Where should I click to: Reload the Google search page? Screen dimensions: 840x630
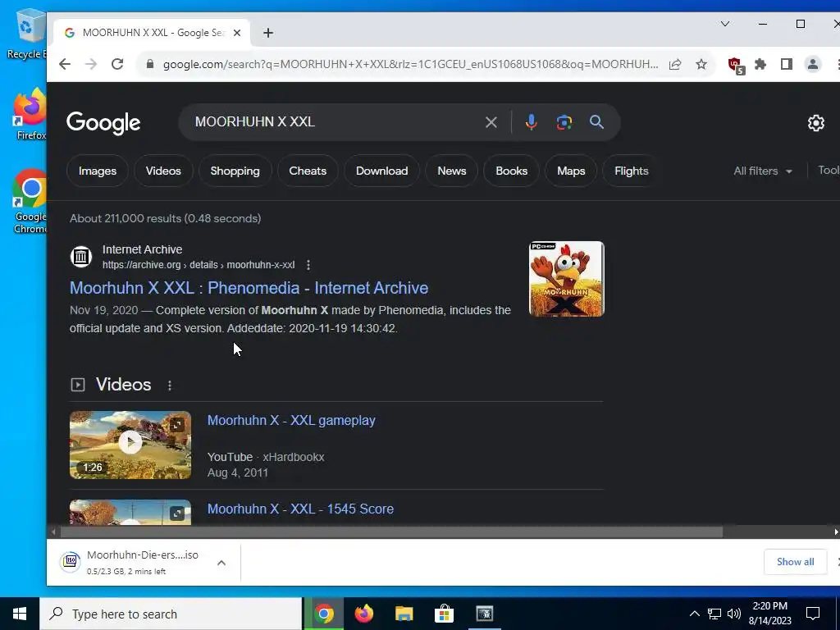point(117,64)
